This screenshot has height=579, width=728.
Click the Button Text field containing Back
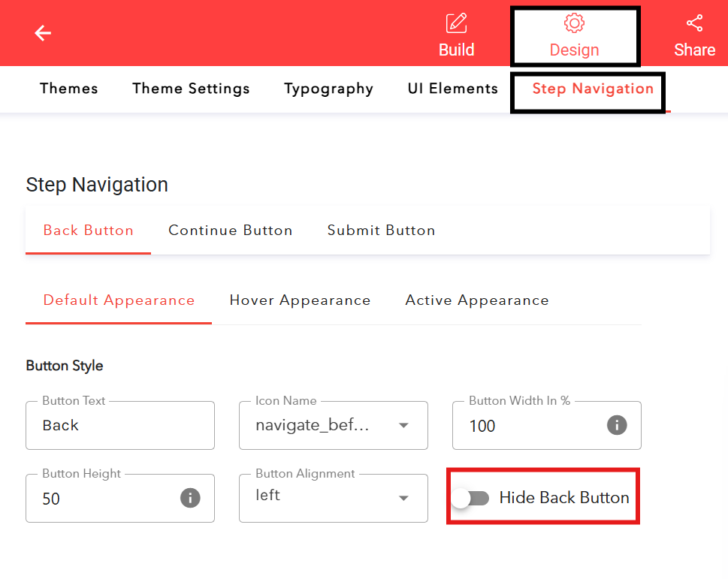pos(119,425)
